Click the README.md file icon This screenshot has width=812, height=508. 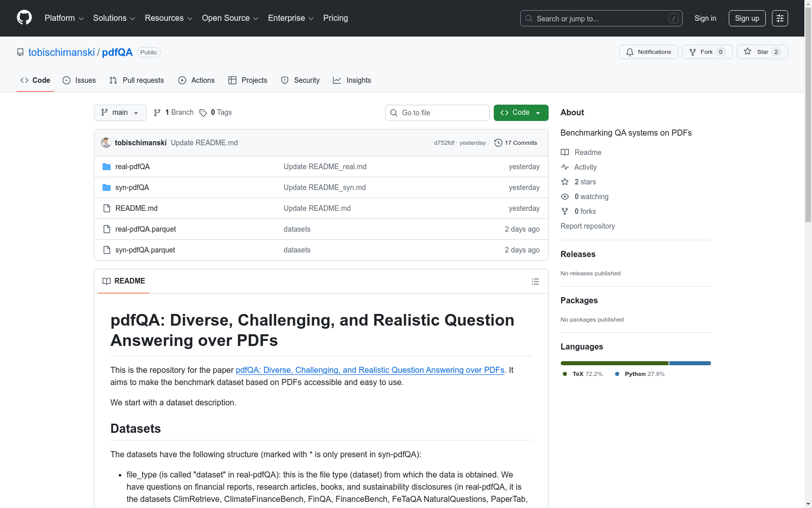tap(107, 208)
